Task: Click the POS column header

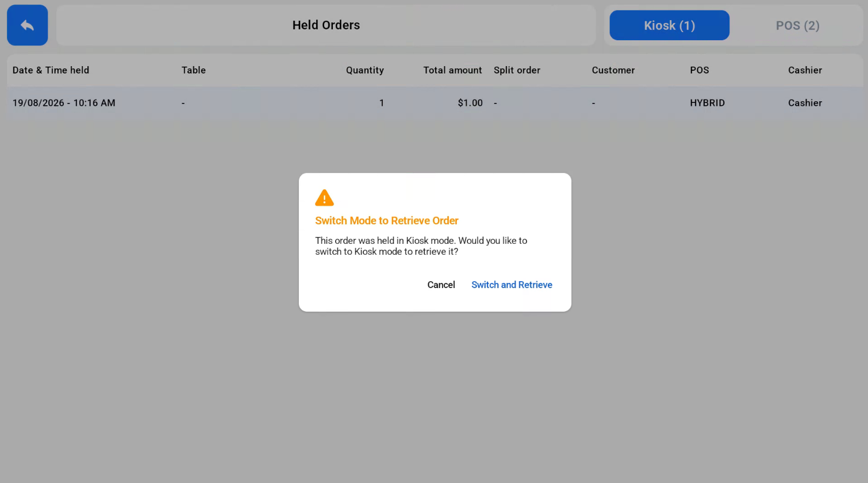Action: (700, 70)
